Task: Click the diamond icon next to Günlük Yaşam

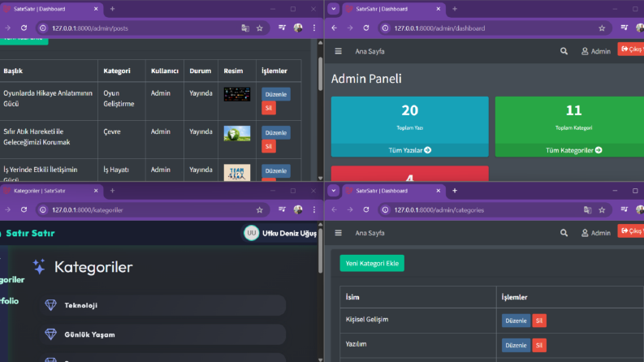Action: pyautogui.click(x=50, y=334)
